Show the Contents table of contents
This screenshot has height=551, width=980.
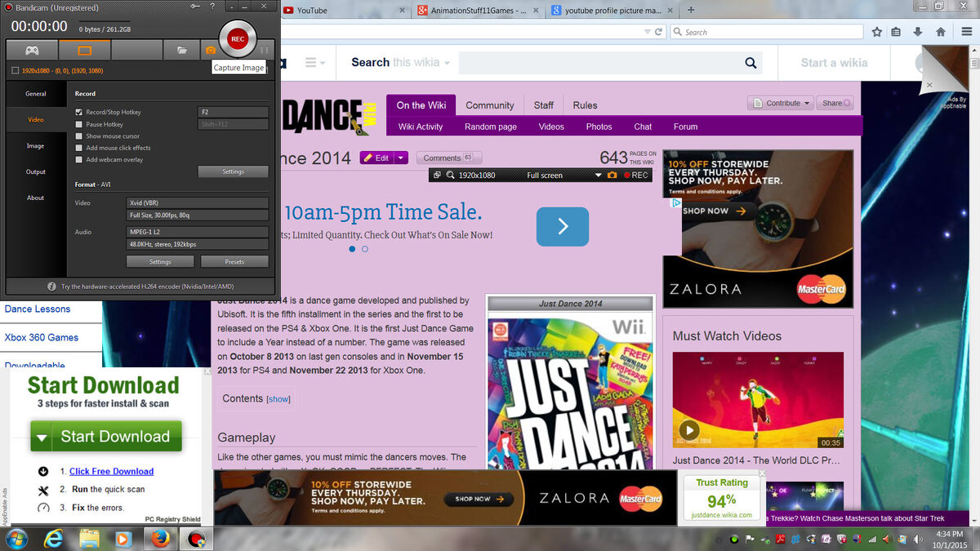[x=278, y=399]
